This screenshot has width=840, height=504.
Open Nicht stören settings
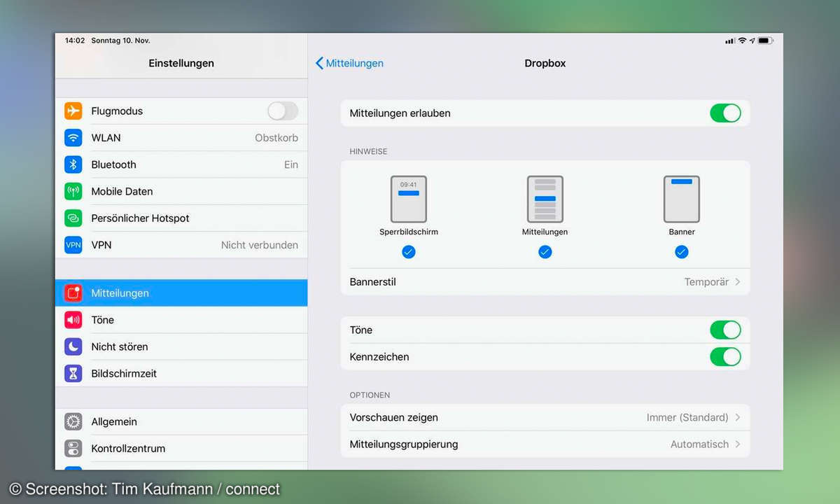pyautogui.click(x=181, y=346)
